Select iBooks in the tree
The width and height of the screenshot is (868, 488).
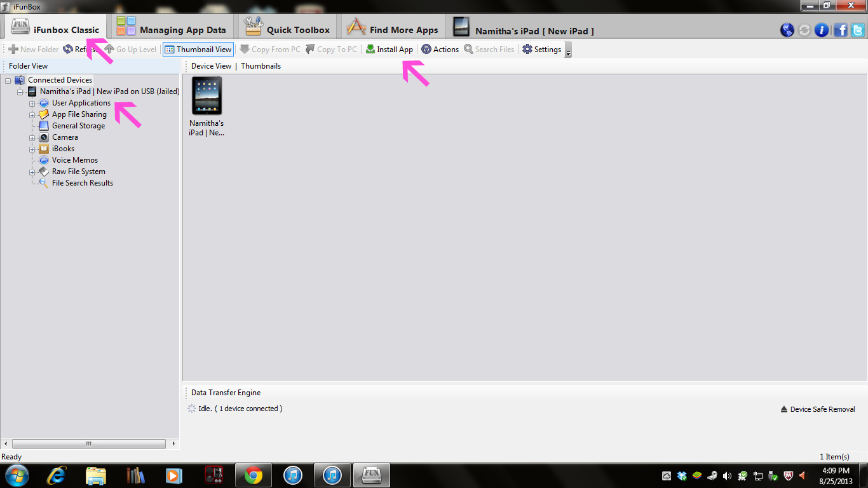pyautogui.click(x=63, y=149)
